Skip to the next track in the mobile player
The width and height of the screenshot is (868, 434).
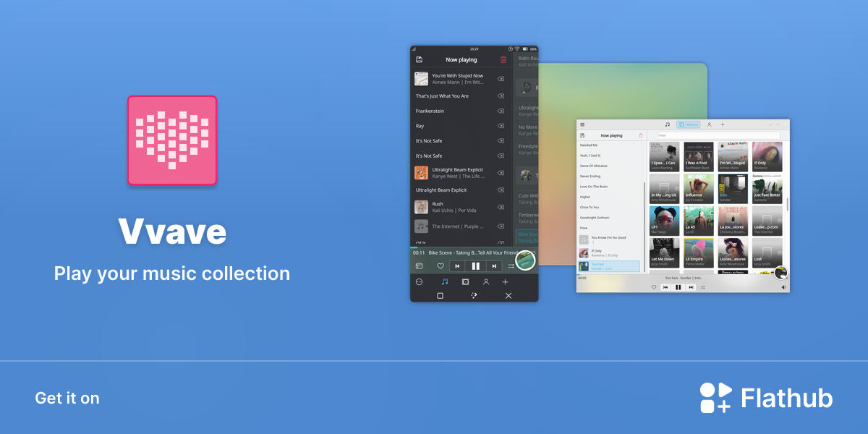(x=493, y=266)
